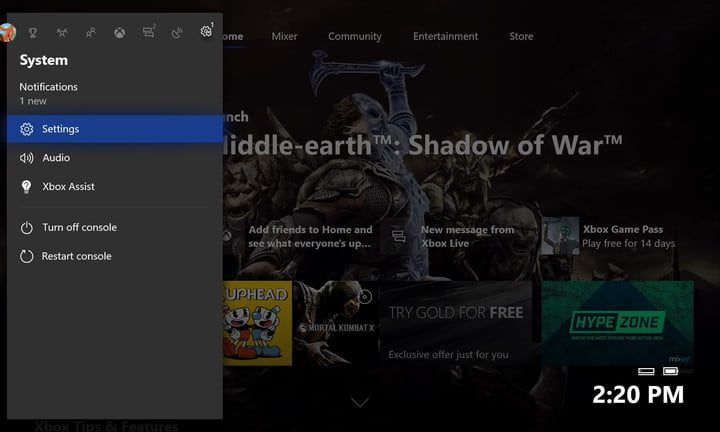Click the Audio speaker icon
720x432 pixels.
coord(26,158)
